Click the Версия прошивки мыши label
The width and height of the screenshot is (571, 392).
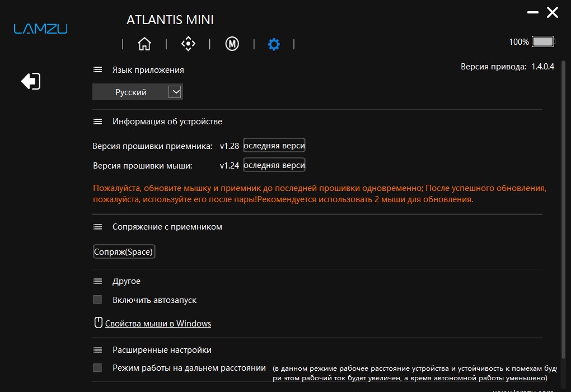click(142, 166)
